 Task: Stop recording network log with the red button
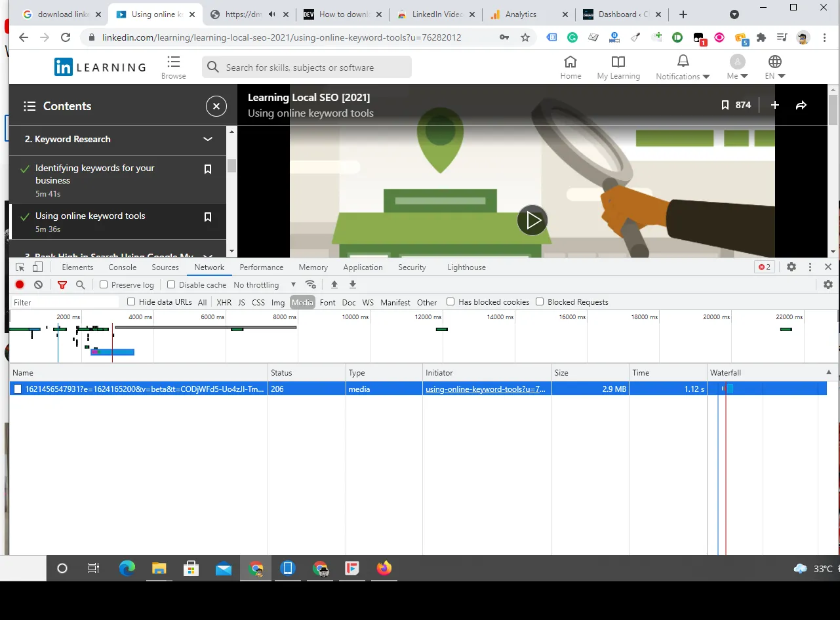tap(20, 284)
